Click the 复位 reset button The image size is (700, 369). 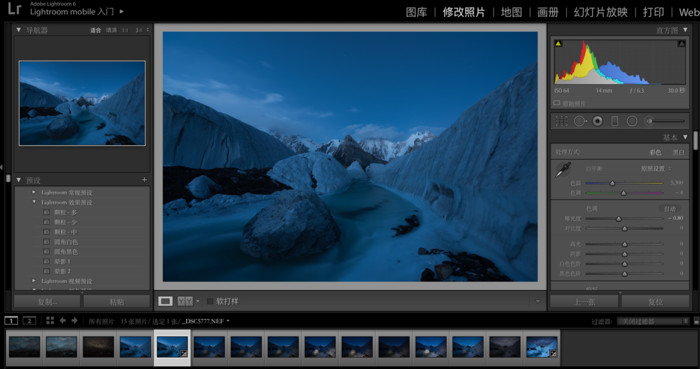pyautogui.click(x=655, y=302)
